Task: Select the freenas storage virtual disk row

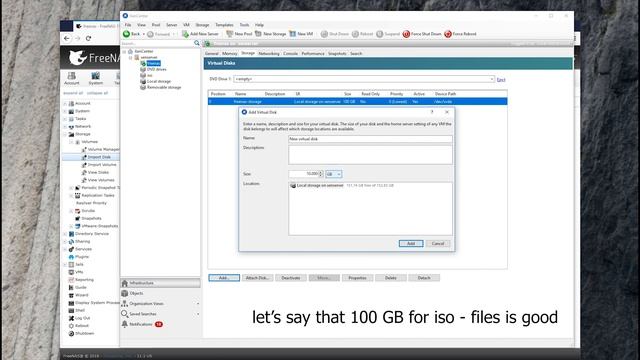Action: click(x=358, y=102)
